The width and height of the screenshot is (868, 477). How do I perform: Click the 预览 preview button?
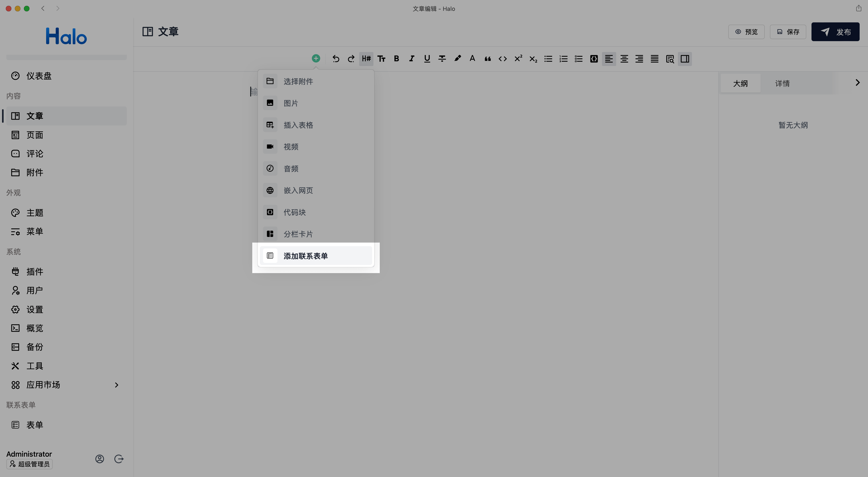click(746, 32)
